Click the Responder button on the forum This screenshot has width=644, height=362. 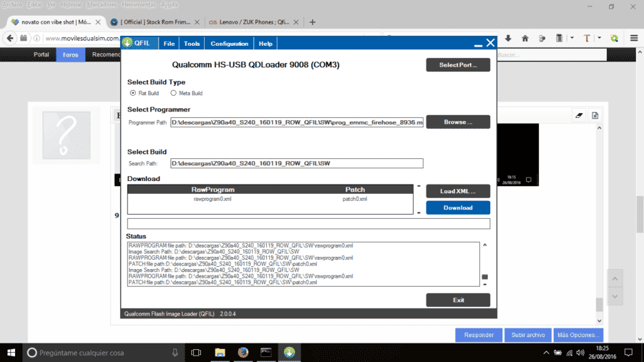pos(479,335)
